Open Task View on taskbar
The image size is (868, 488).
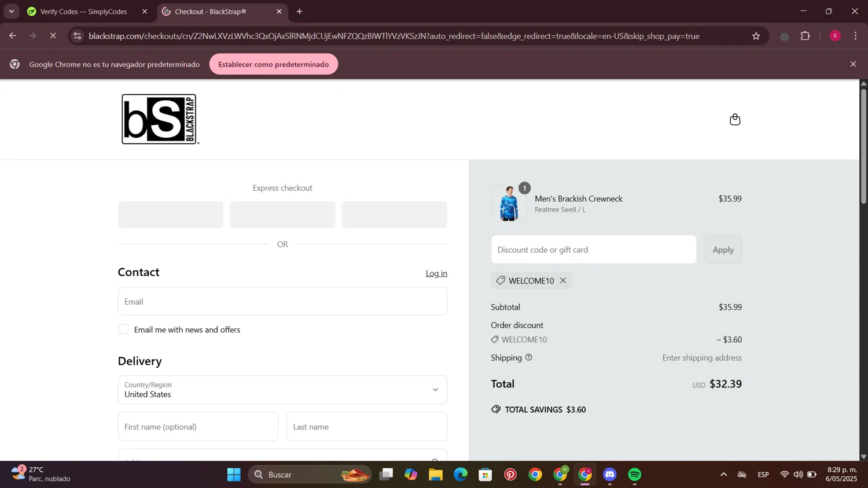click(386, 475)
